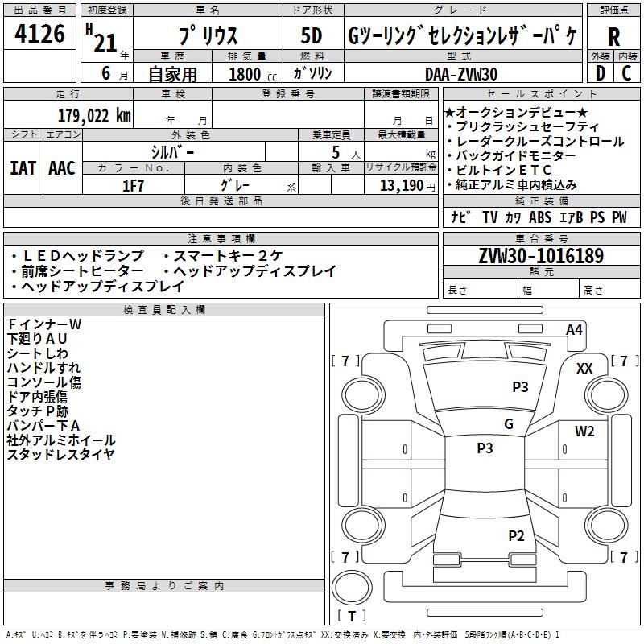Select inspector note バンパー下A
The height and width of the screenshot is (644, 644).
click(43, 426)
